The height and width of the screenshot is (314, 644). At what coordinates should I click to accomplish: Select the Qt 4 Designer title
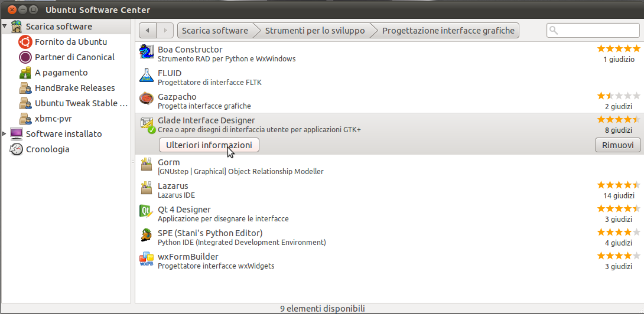[184, 210]
